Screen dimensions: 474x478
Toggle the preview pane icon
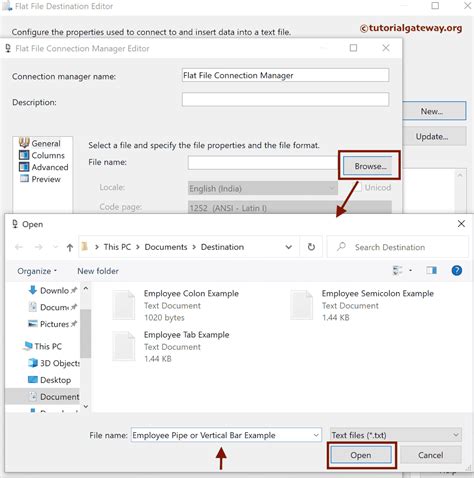pyautogui.click(x=431, y=270)
